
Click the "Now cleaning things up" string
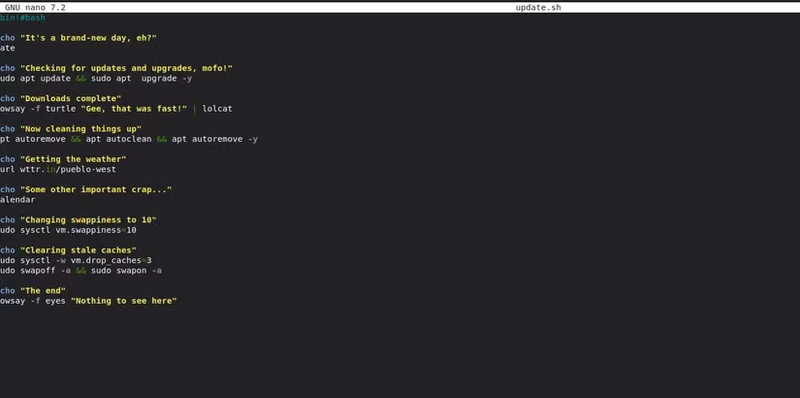[x=81, y=129]
